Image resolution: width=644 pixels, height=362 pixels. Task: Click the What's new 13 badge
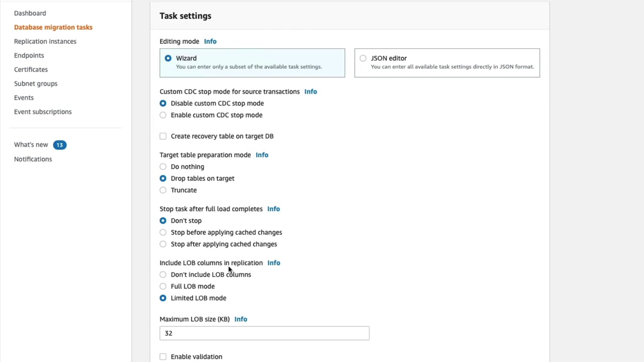[x=59, y=145]
